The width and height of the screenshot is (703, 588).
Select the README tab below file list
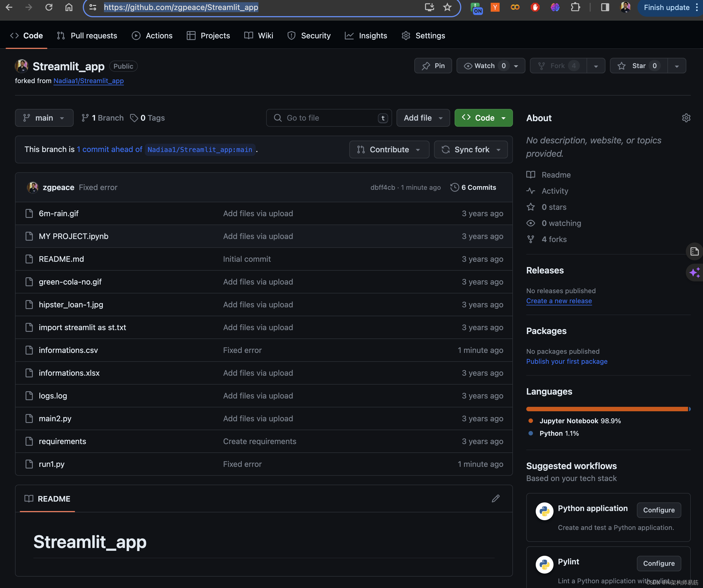click(x=47, y=499)
